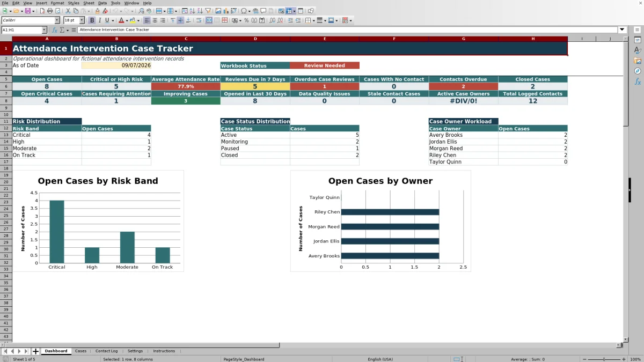Open the sidebar settings menu icon
Viewport: 644px width, 362px height.
click(638, 29)
